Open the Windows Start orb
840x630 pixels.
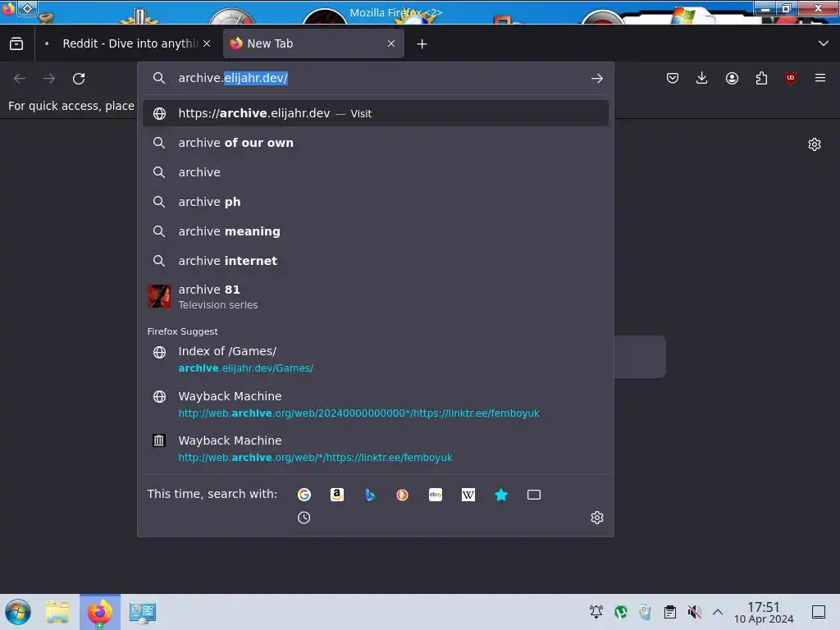click(x=18, y=612)
